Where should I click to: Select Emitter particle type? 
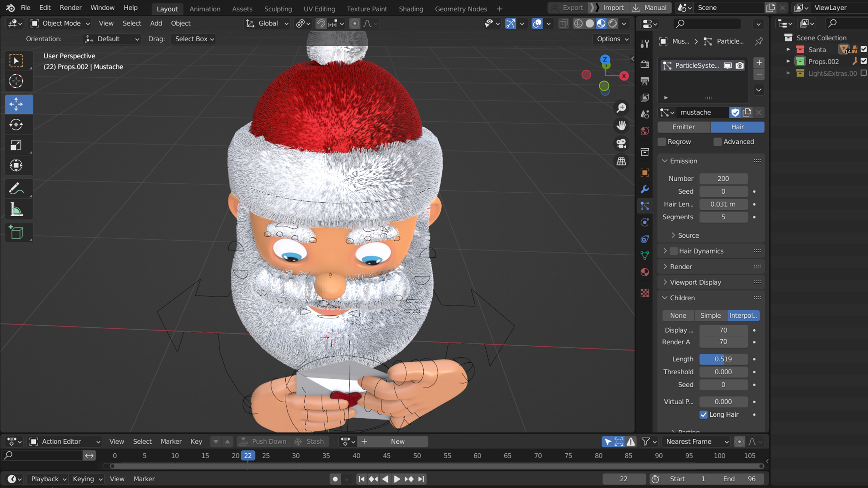tap(684, 127)
